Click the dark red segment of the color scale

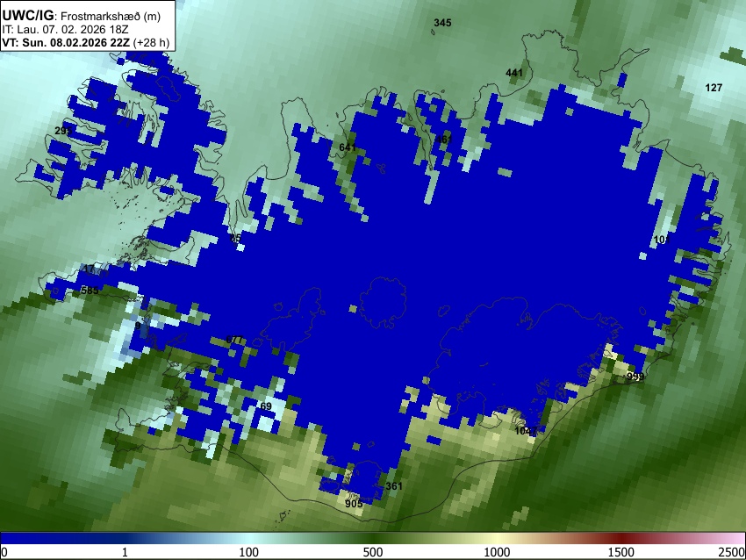click(621, 538)
